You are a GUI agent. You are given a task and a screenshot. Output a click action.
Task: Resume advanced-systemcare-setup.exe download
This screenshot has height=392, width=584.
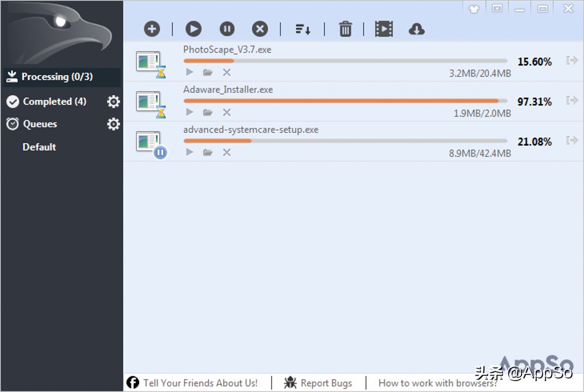click(190, 152)
